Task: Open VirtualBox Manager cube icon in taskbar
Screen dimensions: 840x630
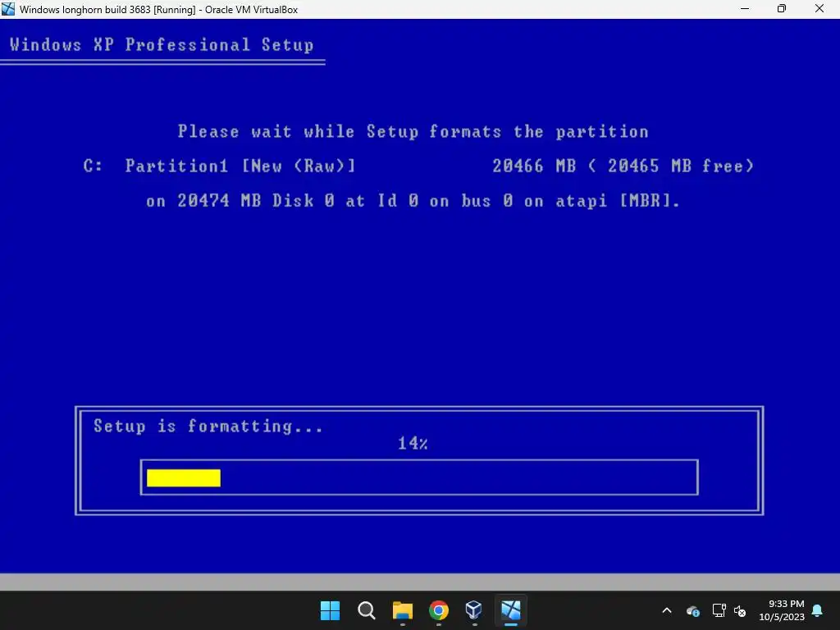Action: coord(474,610)
